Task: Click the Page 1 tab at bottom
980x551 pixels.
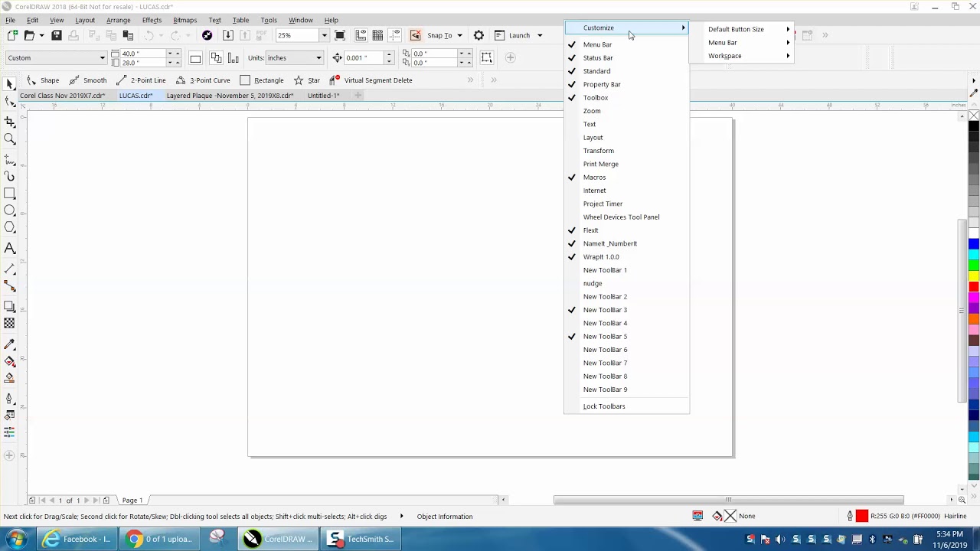Action: click(x=132, y=500)
